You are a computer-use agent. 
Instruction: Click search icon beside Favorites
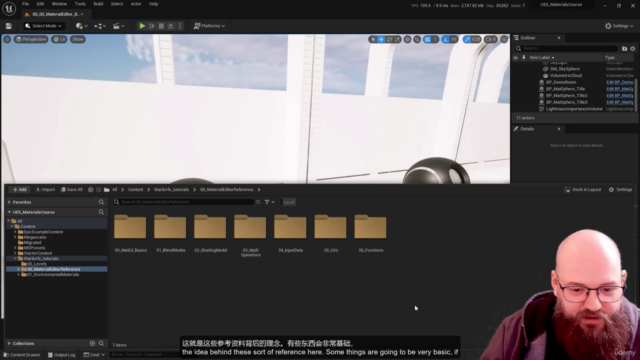[101, 202]
